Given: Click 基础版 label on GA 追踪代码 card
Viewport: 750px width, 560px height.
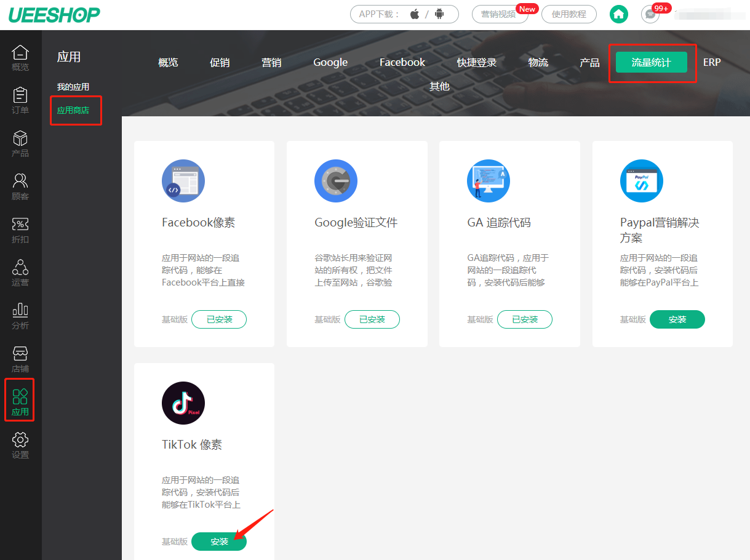Looking at the screenshot, I should (480, 319).
